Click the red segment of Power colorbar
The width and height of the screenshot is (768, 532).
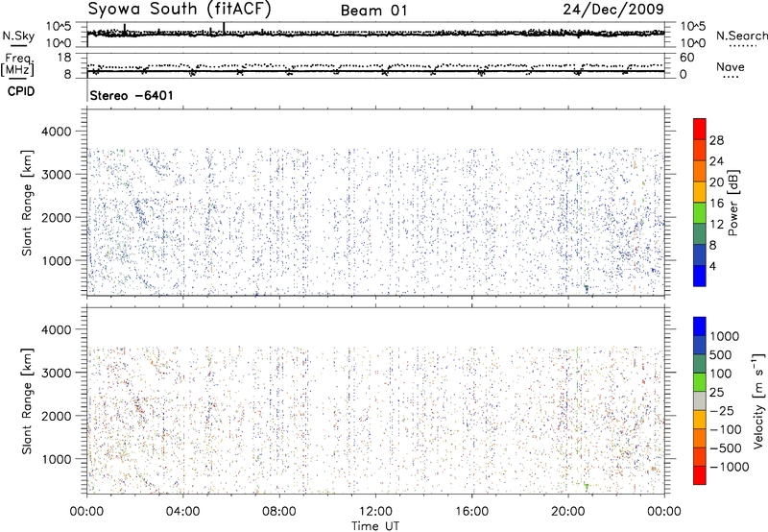(x=700, y=130)
